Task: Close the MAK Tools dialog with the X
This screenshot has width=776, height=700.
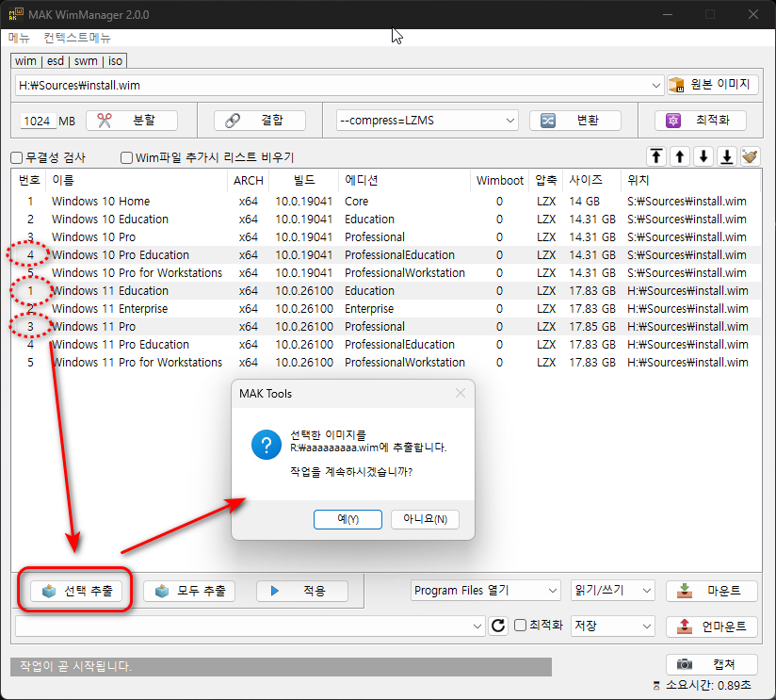Action: 461,393
